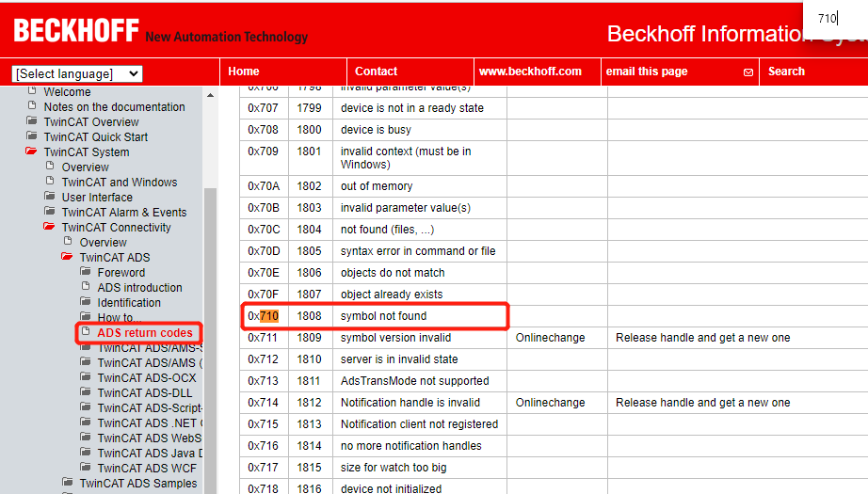The width and height of the screenshot is (868, 494).
Task: Click highlighted 0x710 hex code cell
Action: tap(263, 316)
